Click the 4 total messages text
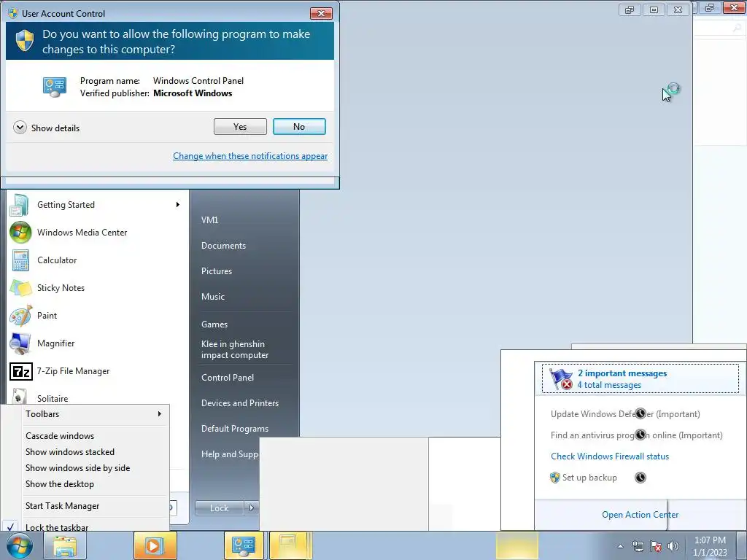 (609, 385)
